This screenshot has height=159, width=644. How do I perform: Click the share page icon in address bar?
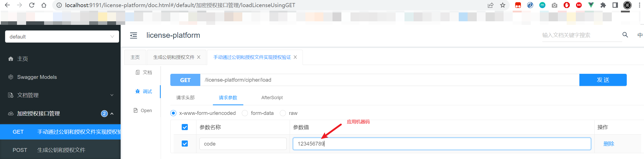pos(491,5)
